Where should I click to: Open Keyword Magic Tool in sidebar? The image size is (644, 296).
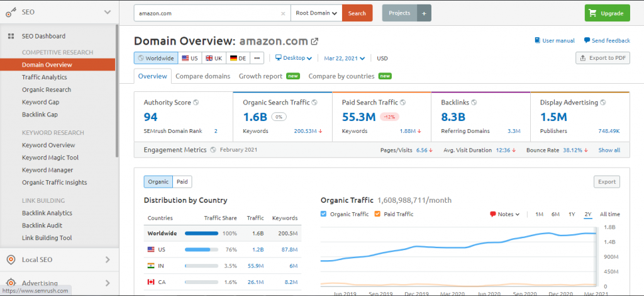pyautogui.click(x=50, y=157)
